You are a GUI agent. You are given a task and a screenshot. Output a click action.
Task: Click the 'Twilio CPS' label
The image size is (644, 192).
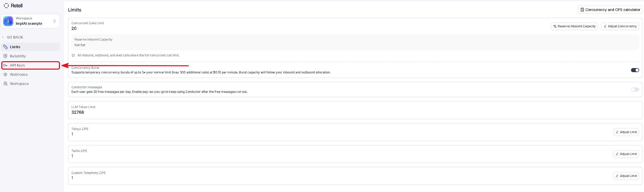click(79, 151)
